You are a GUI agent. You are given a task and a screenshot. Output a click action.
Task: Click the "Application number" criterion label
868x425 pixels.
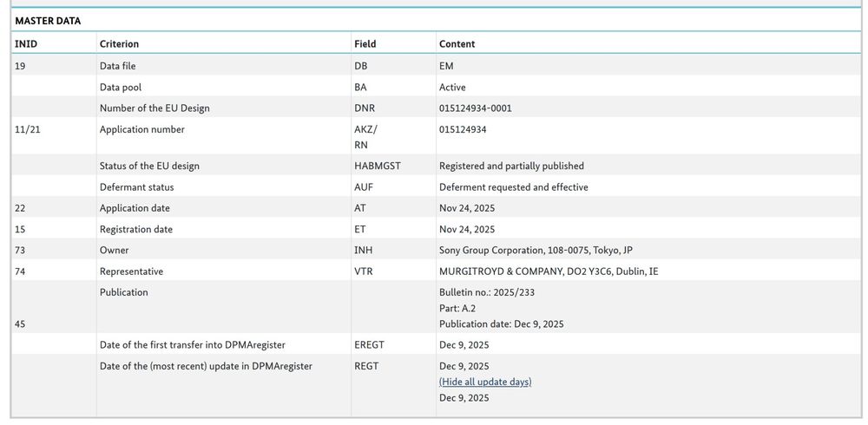tap(141, 129)
